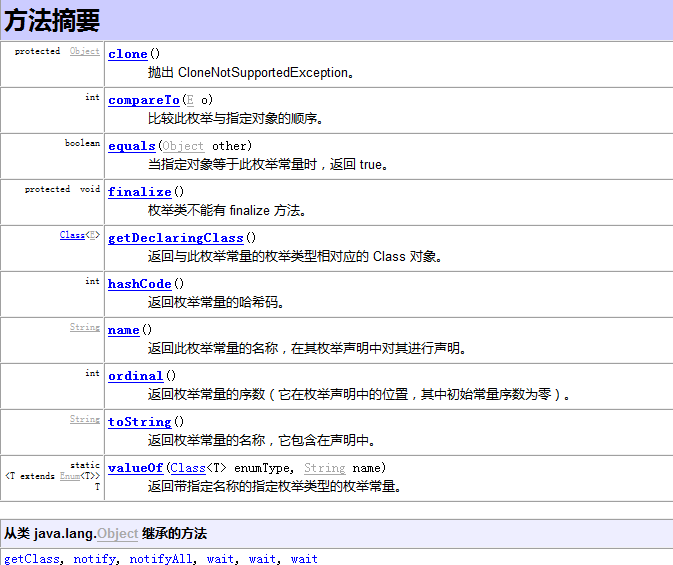The width and height of the screenshot is (673, 565).
Task: Click Object return type in clone row
Action: coord(85,51)
